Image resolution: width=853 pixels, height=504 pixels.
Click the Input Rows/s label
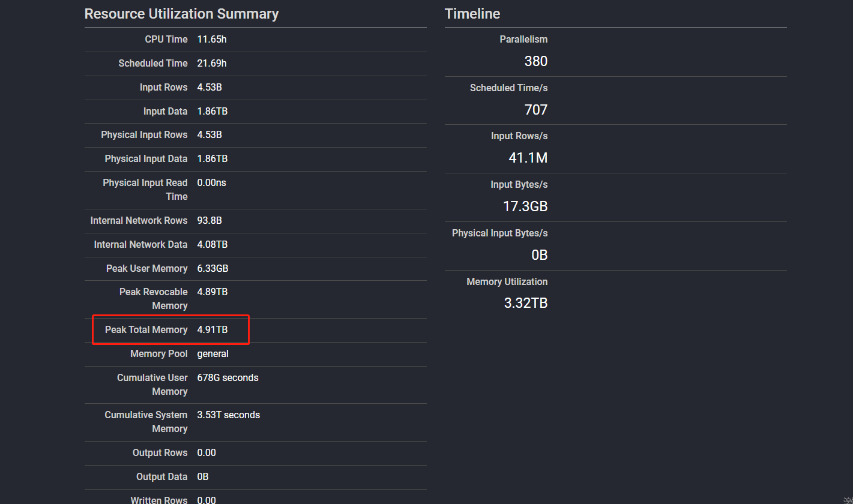pyautogui.click(x=519, y=136)
